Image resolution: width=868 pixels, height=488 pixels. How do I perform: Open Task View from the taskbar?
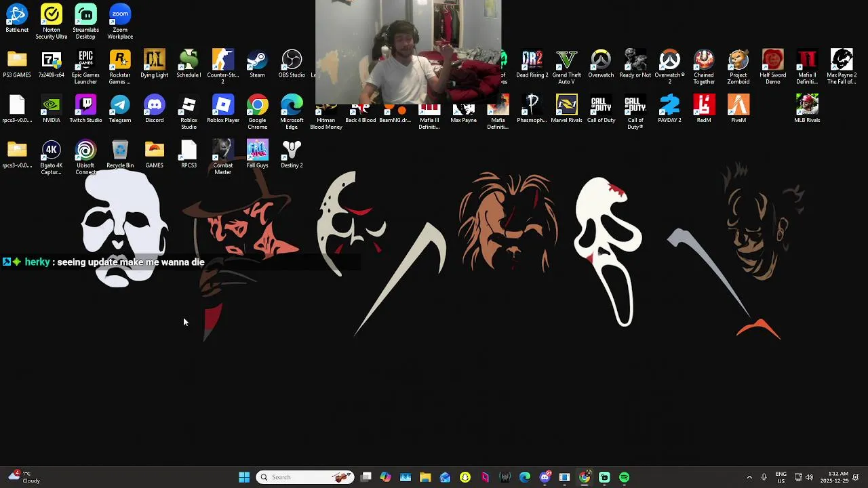click(366, 477)
